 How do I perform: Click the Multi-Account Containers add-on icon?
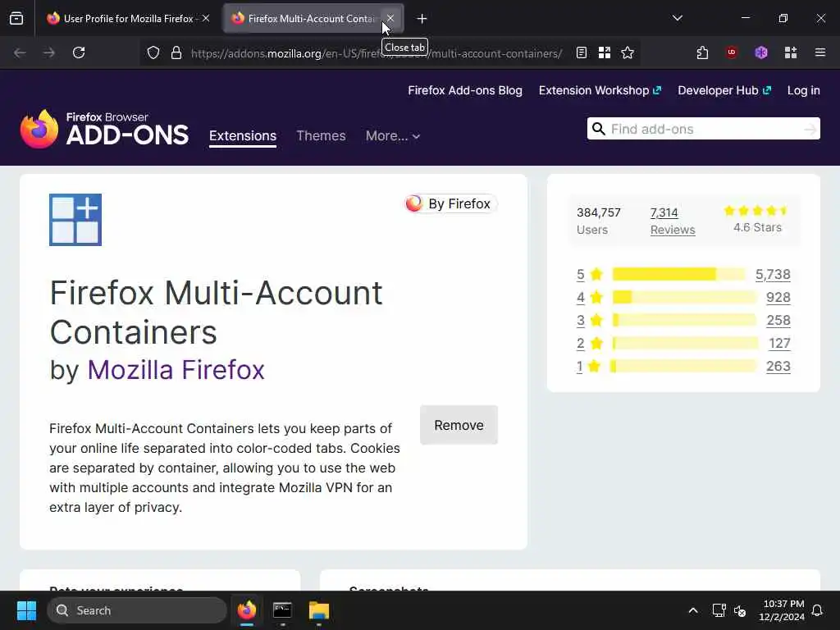[x=75, y=220]
